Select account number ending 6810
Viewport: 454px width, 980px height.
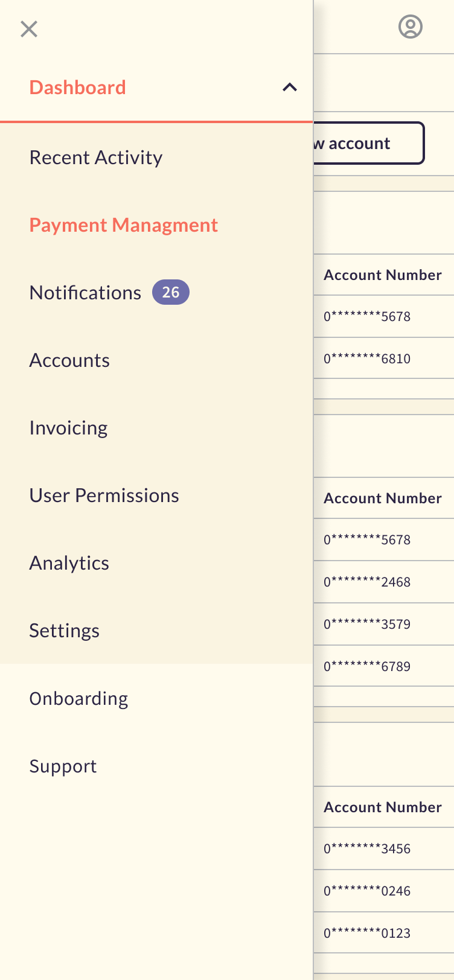(x=367, y=358)
